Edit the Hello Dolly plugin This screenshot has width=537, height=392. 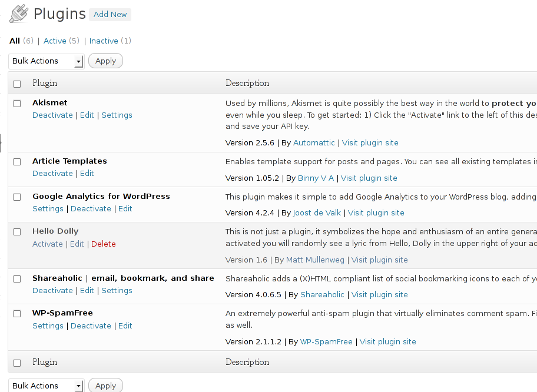coord(77,244)
